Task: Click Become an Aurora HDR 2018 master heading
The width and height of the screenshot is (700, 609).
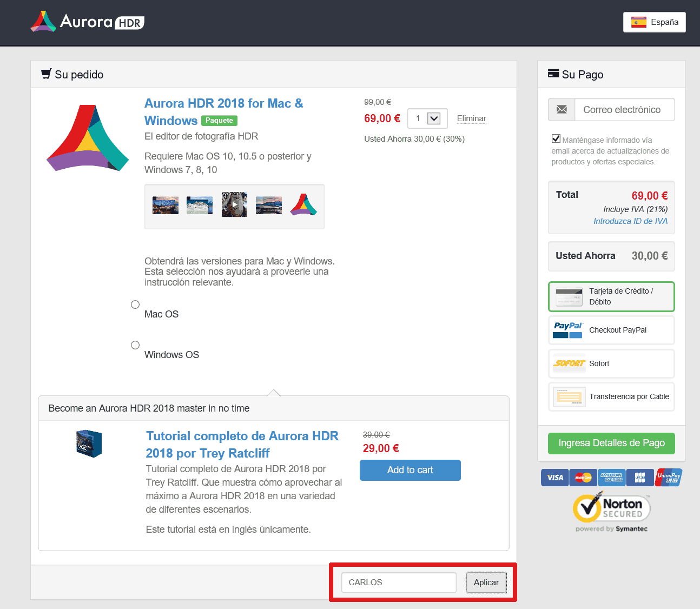Action: tap(149, 408)
